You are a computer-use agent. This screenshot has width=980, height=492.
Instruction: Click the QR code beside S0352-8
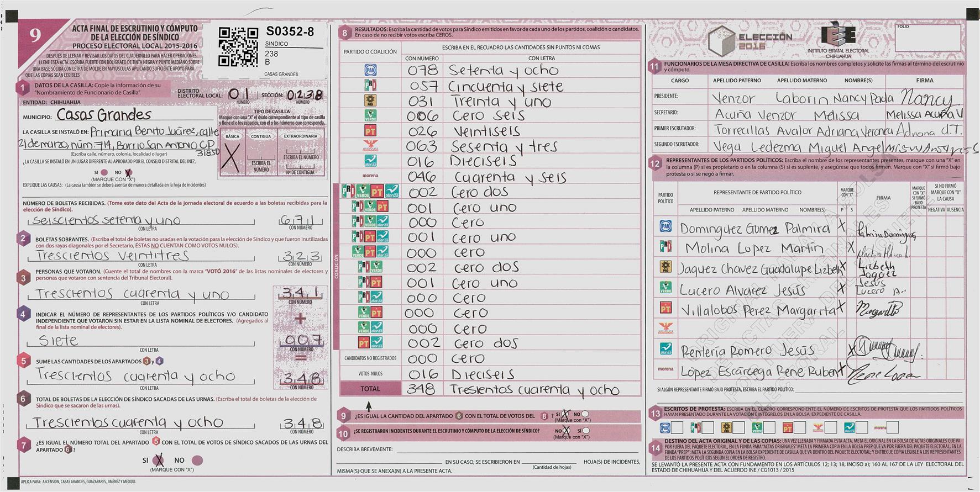tap(238, 47)
